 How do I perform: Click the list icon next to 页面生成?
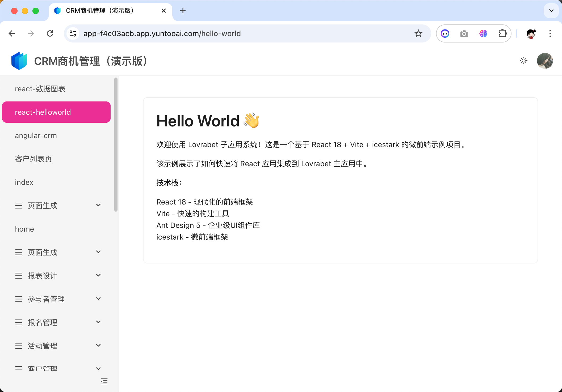19,205
